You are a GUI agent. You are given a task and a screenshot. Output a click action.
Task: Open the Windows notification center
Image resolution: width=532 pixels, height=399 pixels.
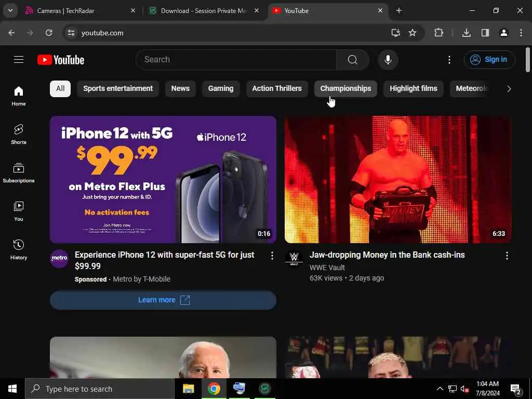pos(516,389)
